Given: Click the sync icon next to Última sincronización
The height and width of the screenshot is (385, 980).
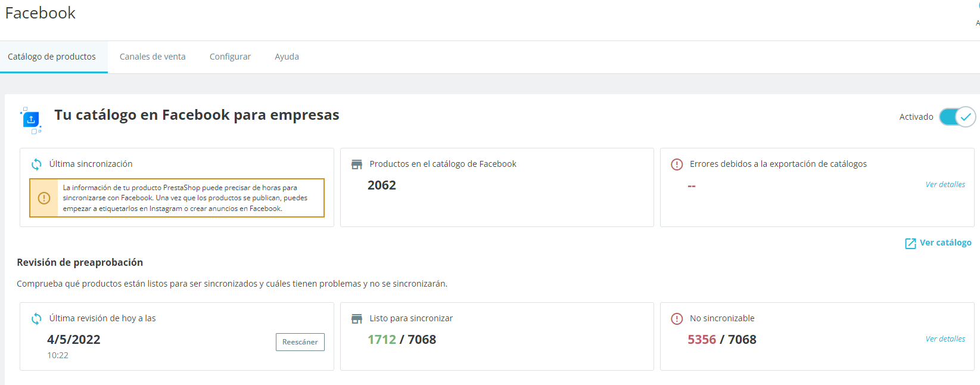Looking at the screenshot, I should (36, 164).
